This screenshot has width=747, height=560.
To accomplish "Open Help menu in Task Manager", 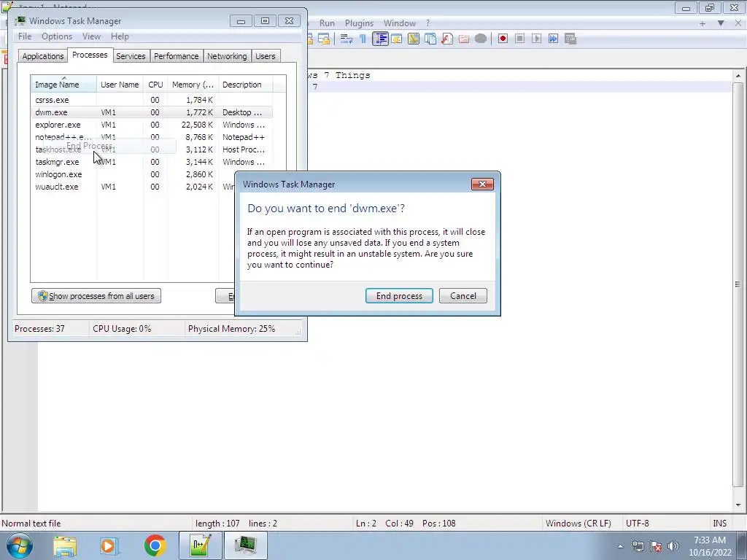I will 120,36.
